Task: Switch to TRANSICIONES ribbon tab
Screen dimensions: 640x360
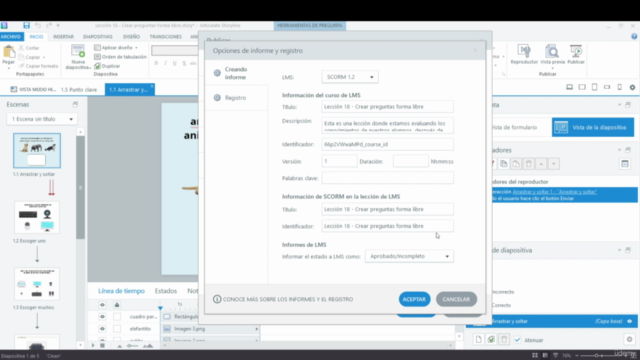Action: [165, 36]
